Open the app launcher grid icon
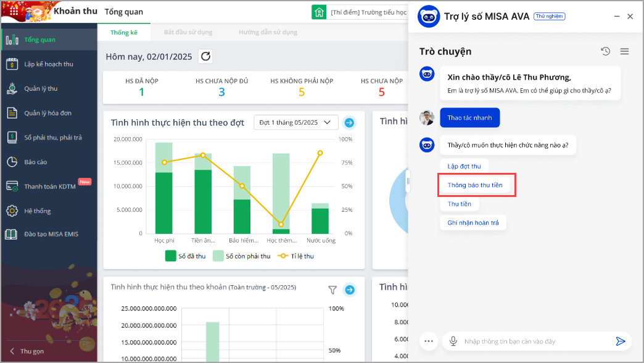Image resolution: width=644 pixels, height=363 pixels. (x=14, y=12)
